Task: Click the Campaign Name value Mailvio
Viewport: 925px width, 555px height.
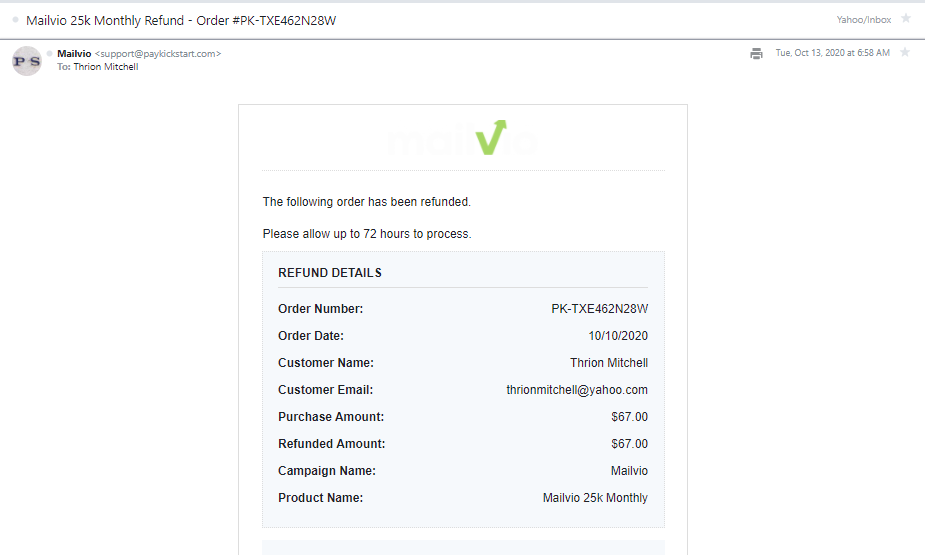Action: 629,471
